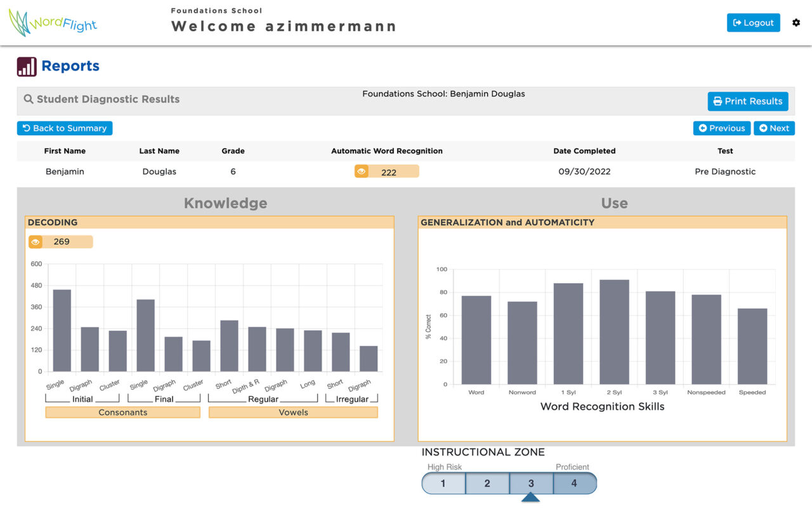Click the 2 Syl bar in Word Recognition
Screen dimensions: 812x508
click(x=614, y=332)
